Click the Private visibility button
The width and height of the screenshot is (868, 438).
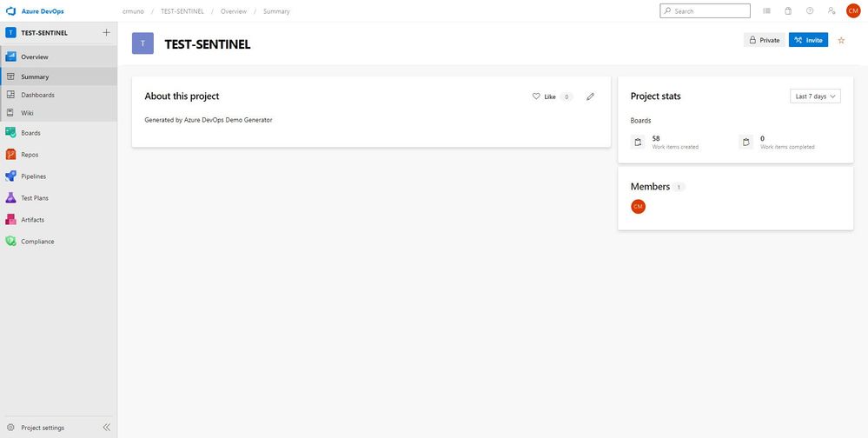(x=764, y=41)
